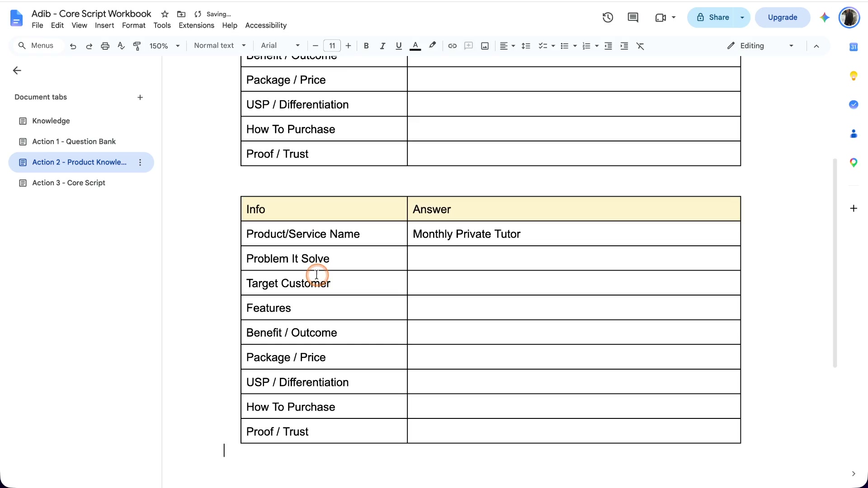This screenshot has height=488, width=868.
Task: Click the Upgrade button
Action: (783, 17)
